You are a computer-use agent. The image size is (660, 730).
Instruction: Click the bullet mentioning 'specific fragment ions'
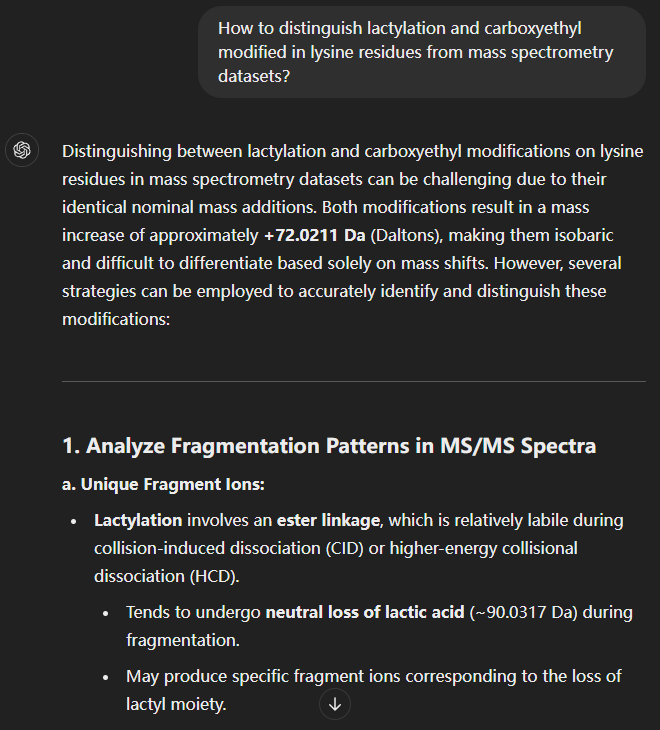click(x=373, y=676)
